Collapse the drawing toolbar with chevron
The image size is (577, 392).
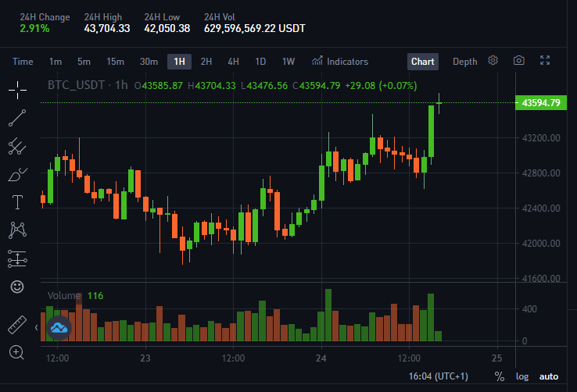pyautogui.click(x=37, y=327)
